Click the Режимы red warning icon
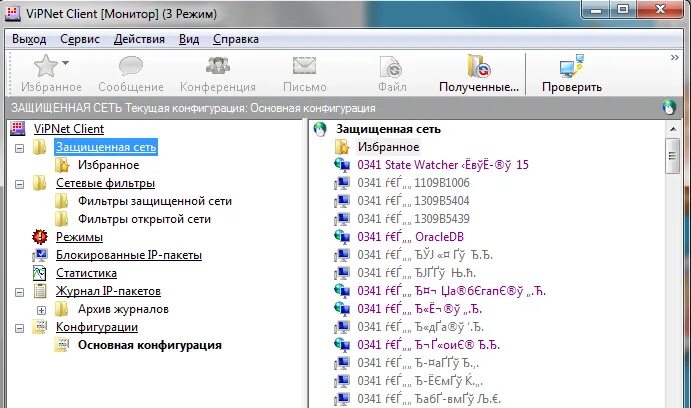 click(40, 237)
